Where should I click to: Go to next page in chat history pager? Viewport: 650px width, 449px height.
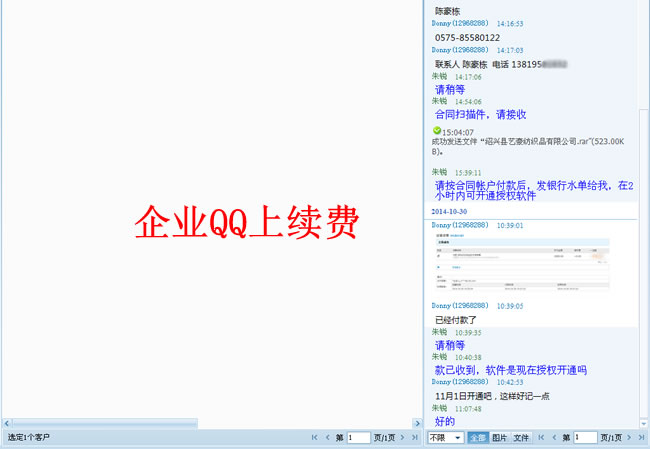click(x=629, y=437)
